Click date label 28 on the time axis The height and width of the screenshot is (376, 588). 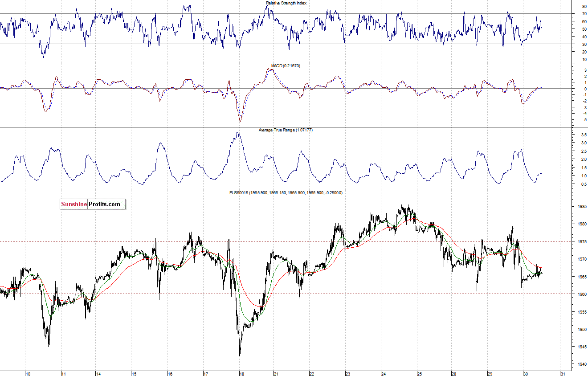pyautogui.click(x=453, y=374)
